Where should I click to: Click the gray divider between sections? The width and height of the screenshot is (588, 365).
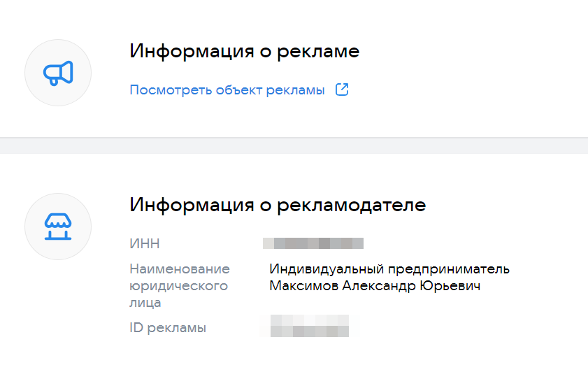[294, 145]
